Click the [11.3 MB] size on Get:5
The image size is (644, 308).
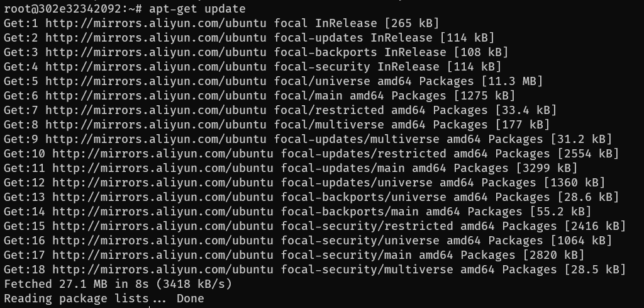(x=511, y=81)
